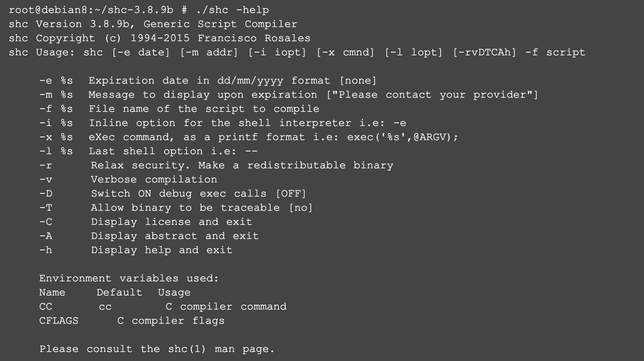
Task: Click the '-m %s' message option
Action: pyautogui.click(x=56, y=95)
